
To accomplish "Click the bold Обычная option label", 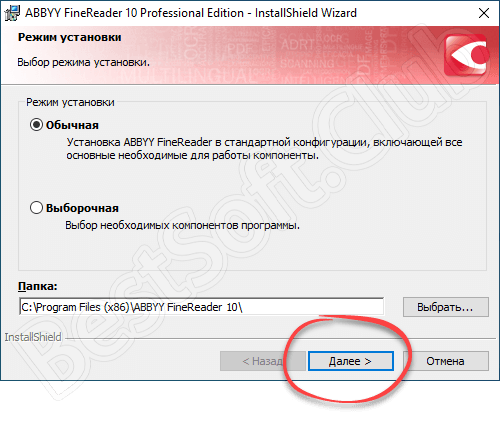I will pyautogui.click(x=72, y=125).
